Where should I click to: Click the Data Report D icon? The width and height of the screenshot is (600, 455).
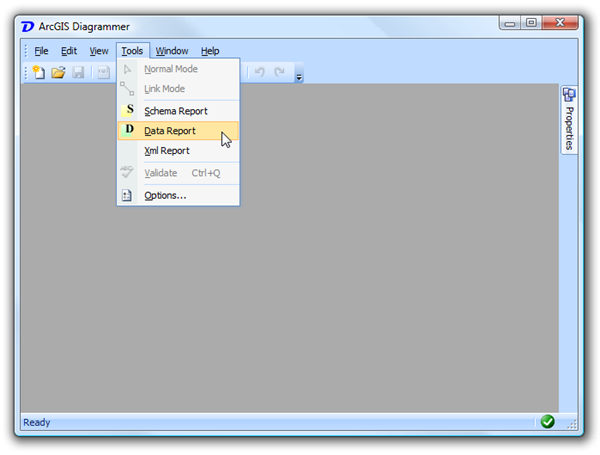point(128,130)
